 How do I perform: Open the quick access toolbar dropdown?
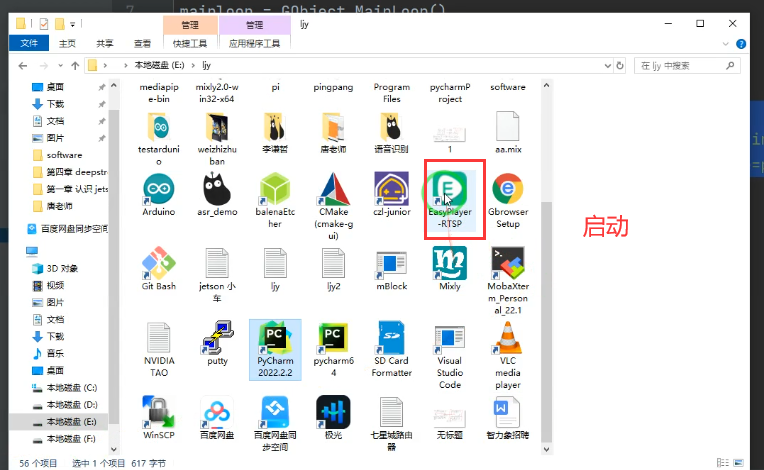72,24
